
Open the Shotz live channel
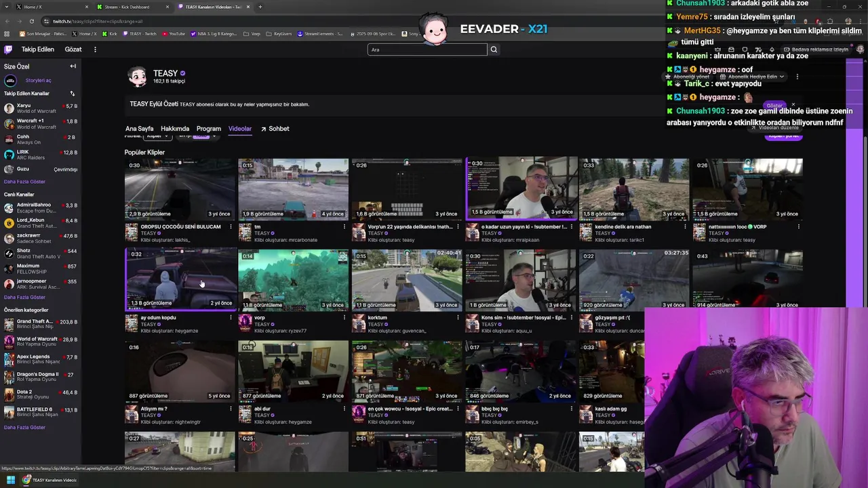pyautogui.click(x=41, y=253)
